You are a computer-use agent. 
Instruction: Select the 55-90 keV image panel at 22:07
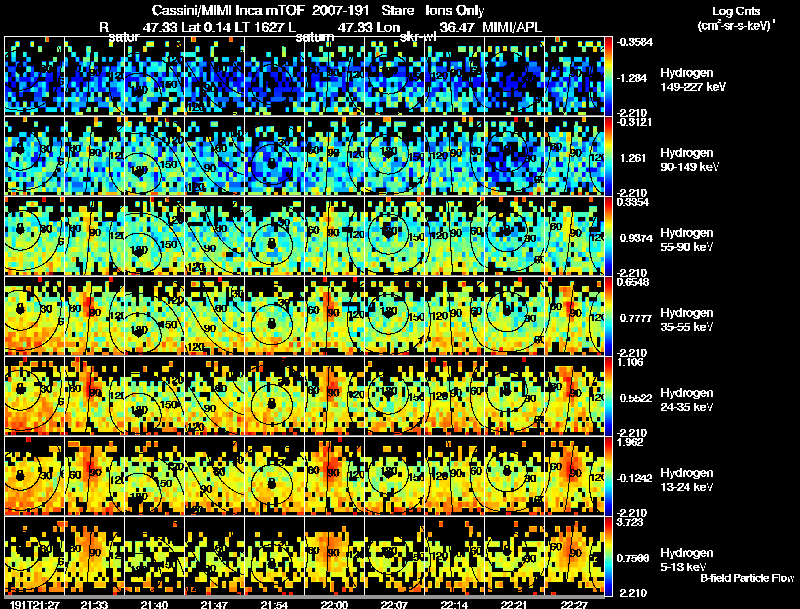[394, 236]
